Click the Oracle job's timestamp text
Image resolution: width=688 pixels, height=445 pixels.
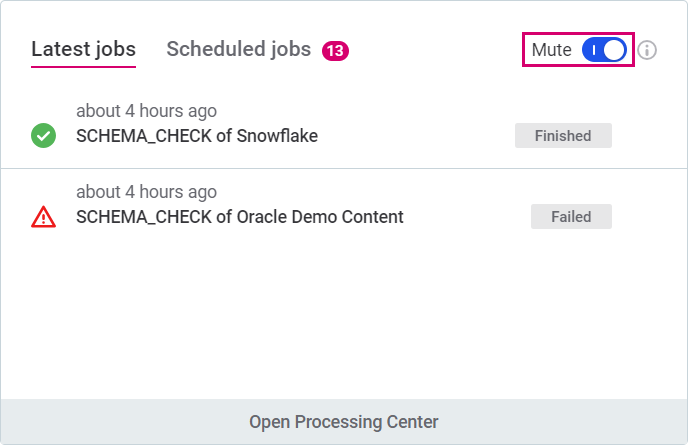click(x=146, y=192)
